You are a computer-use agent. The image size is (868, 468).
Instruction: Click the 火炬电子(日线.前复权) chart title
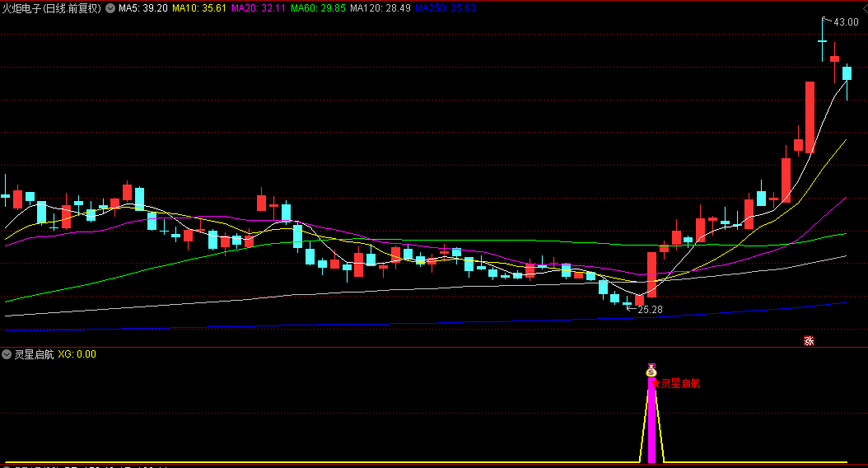pyautogui.click(x=52, y=8)
